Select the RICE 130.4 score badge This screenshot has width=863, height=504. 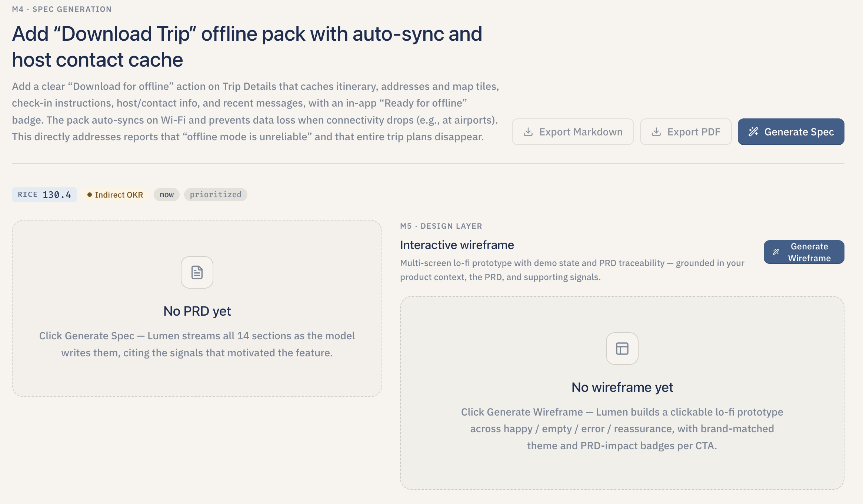point(44,195)
